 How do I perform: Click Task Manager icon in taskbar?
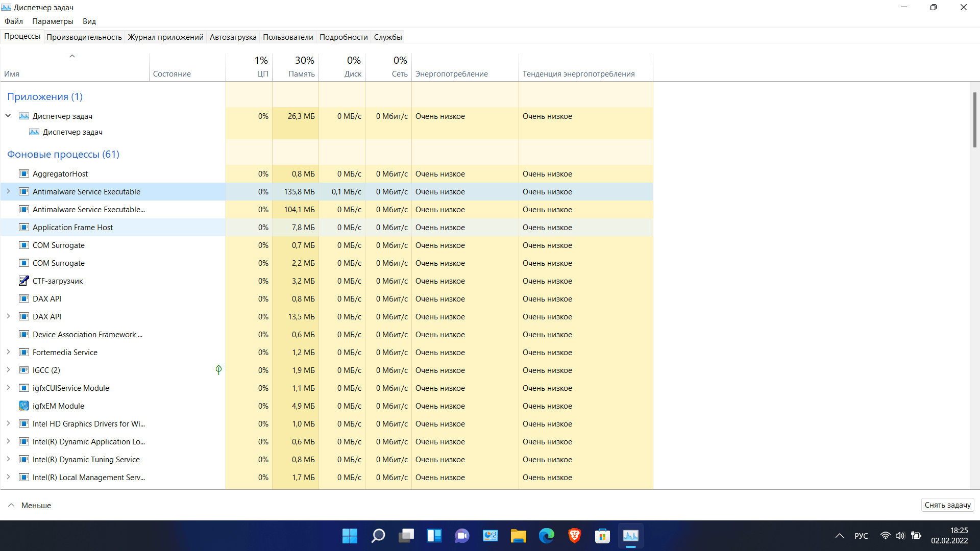pyautogui.click(x=631, y=536)
